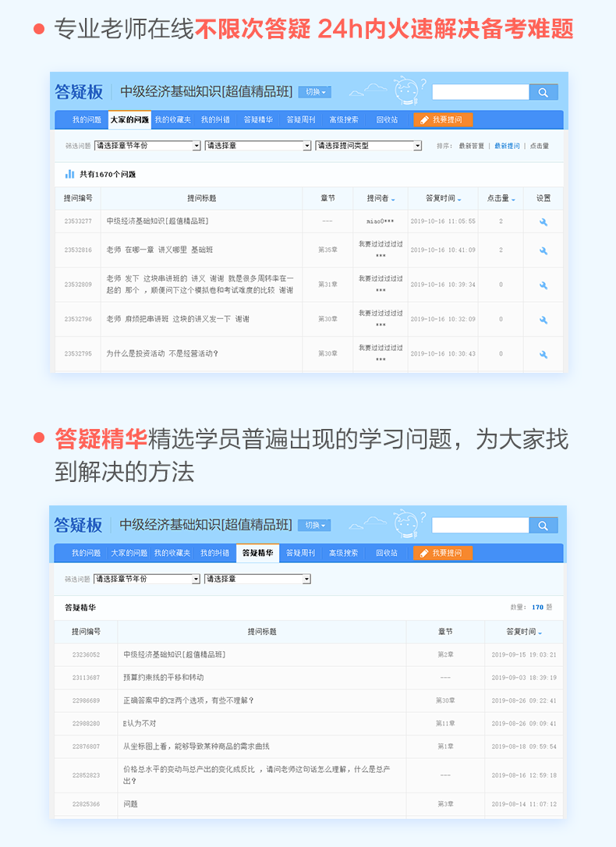The image size is (616, 847).
Task: Open settings wrench for question 23532796
Action: pos(543,319)
